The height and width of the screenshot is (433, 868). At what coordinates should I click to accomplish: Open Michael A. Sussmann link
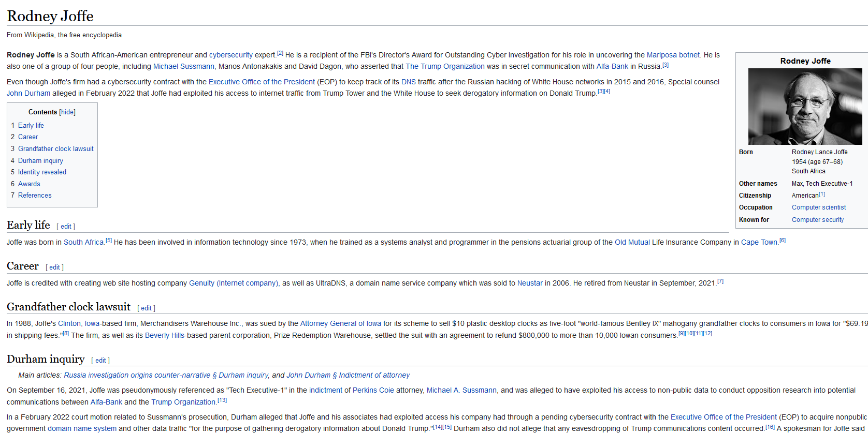pos(461,390)
